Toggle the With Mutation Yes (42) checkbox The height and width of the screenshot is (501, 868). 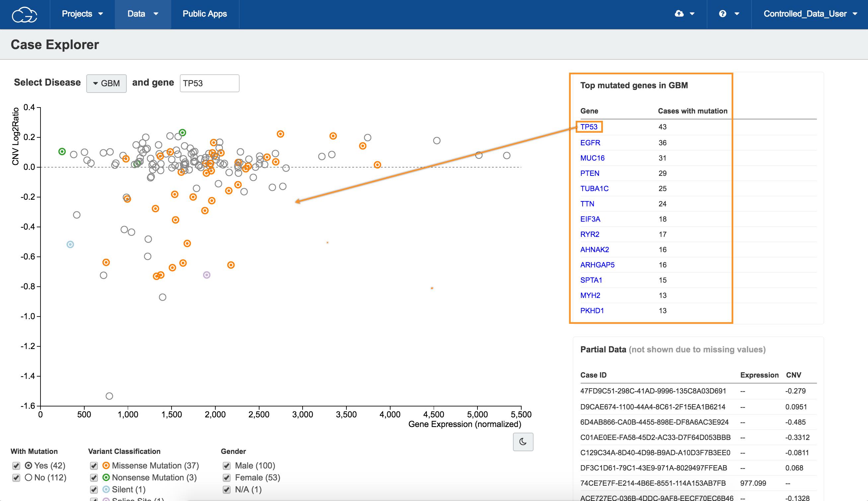[16, 465]
